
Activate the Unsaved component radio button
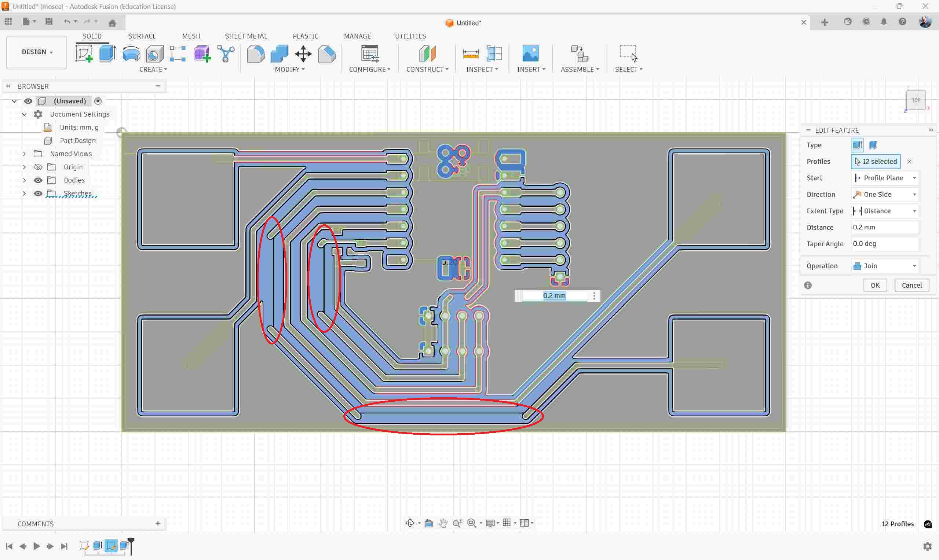[98, 101]
